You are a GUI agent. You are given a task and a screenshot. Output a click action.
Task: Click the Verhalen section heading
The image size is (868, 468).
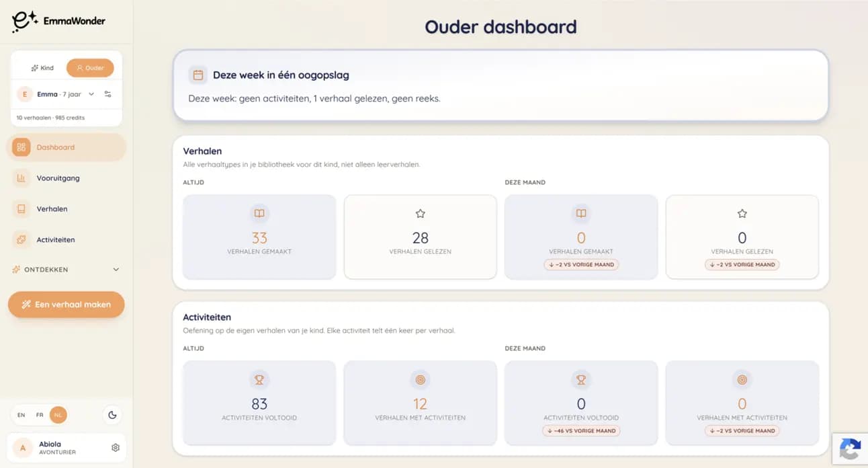202,151
